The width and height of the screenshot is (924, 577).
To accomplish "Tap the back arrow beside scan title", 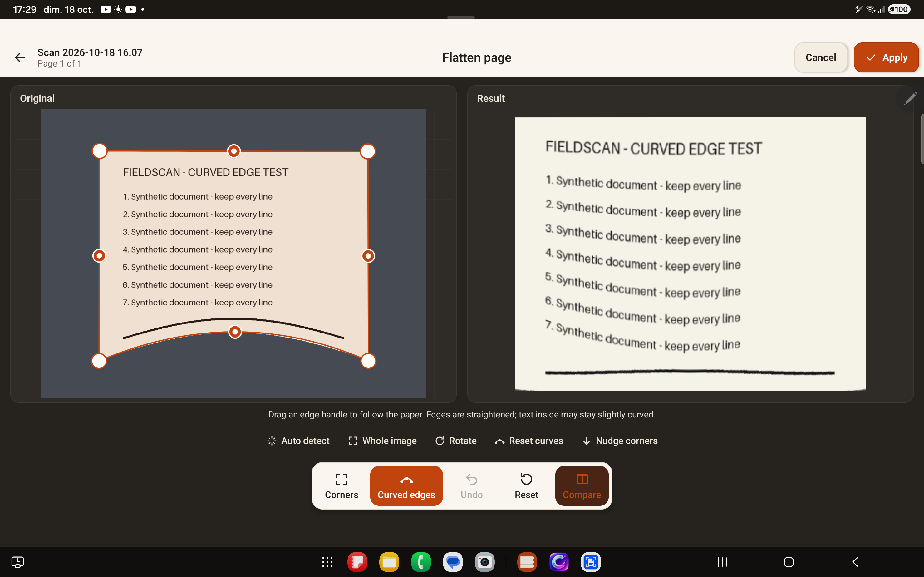I will [20, 58].
